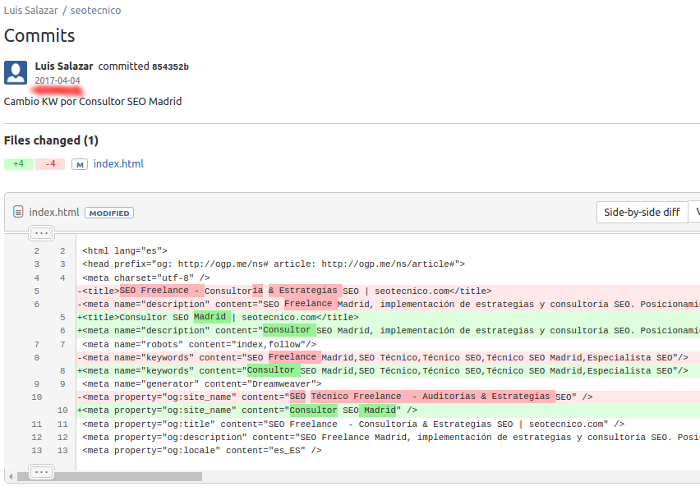Click the -4 removed lines badge
Viewport: 700px width, 491px height.
pos(50,164)
